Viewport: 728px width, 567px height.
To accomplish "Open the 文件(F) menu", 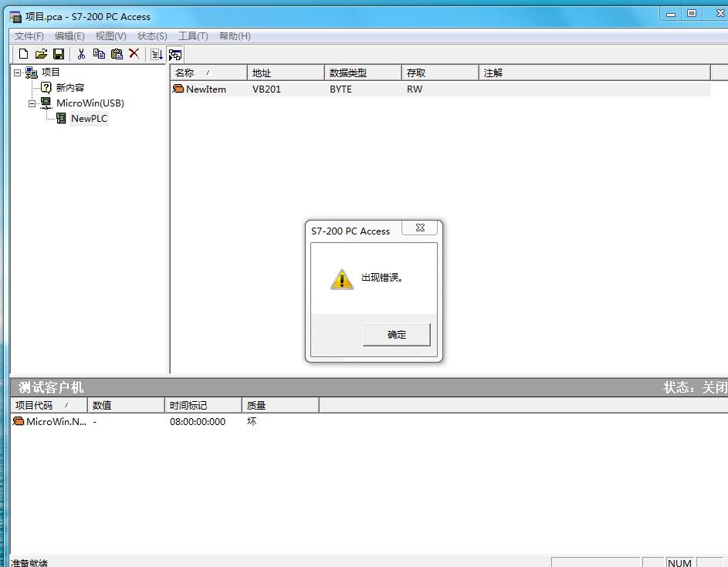I will point(29,36).
